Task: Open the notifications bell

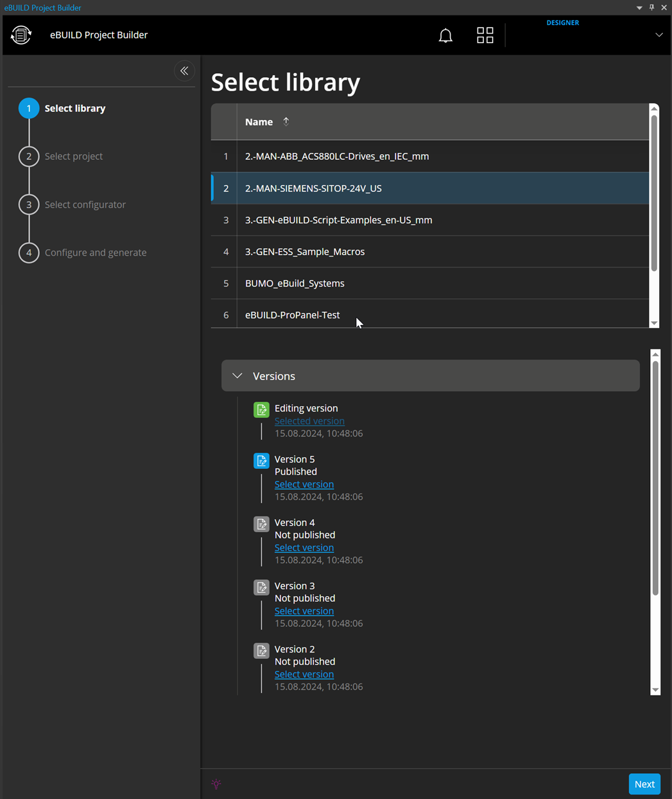Action: tap(445, 35)
